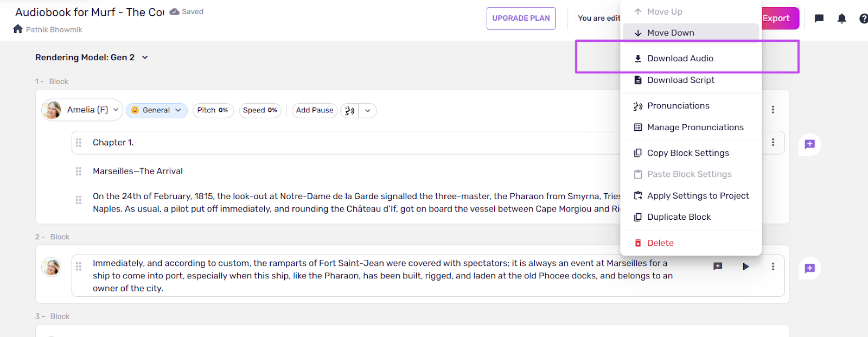Viewport: 868px width, 337px height.
Task: Click the emphasis voice icon after Add Pause
Action: click(349, 111)
